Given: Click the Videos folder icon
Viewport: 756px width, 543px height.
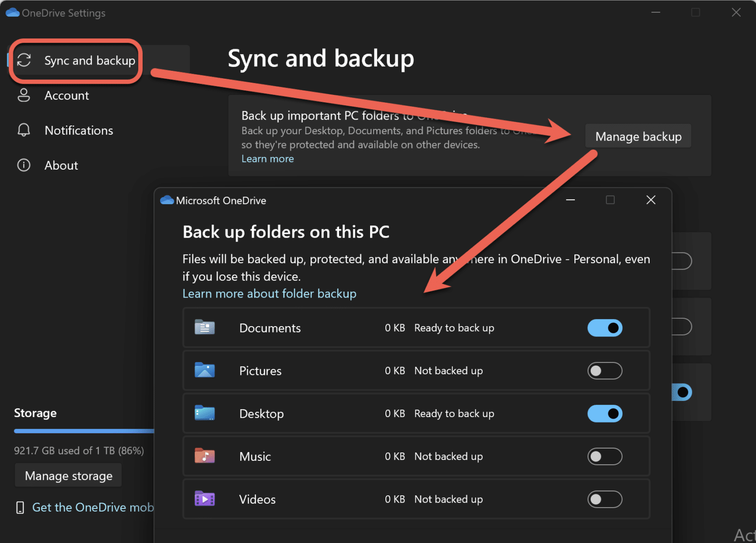Looking at the screenshot, I should pos(205,499).
